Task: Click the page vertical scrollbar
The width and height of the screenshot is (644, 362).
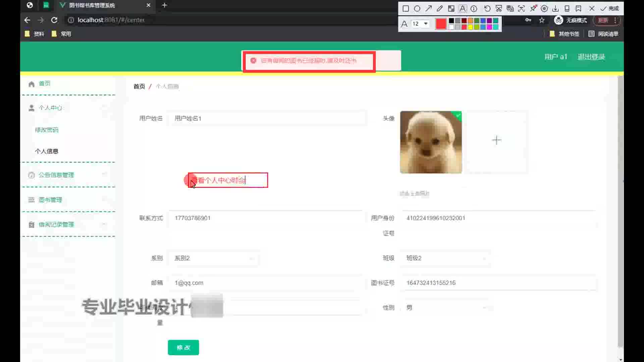Action: 621,211
